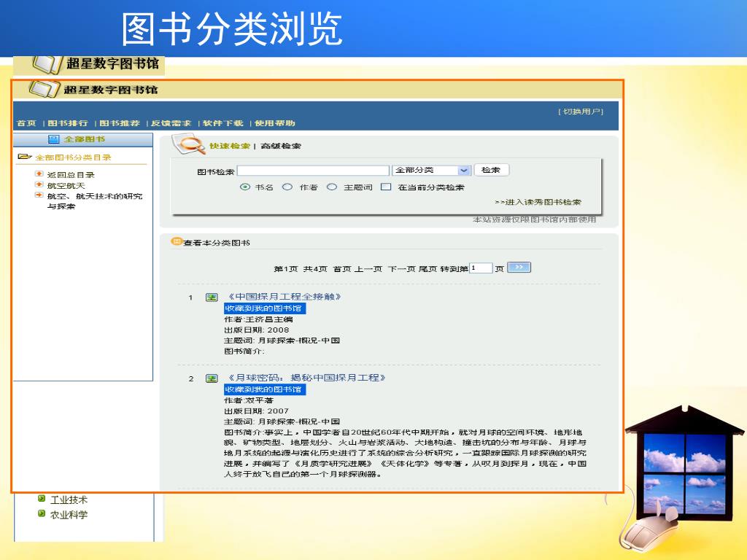Open the 全部分类 dropdown
Image resolution: width=747 pixels, height=560 pixels.
click(432, 170)
